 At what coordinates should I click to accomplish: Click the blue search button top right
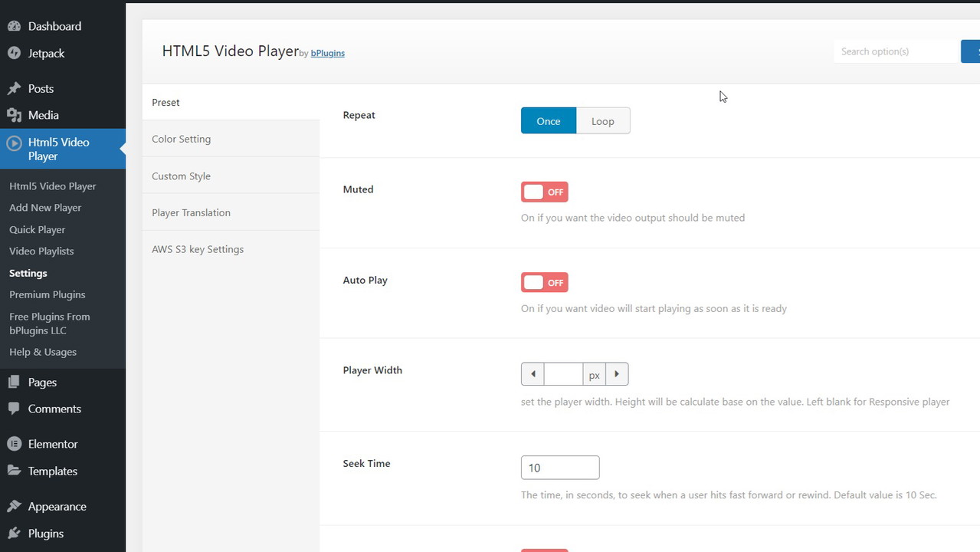point(972,51)
